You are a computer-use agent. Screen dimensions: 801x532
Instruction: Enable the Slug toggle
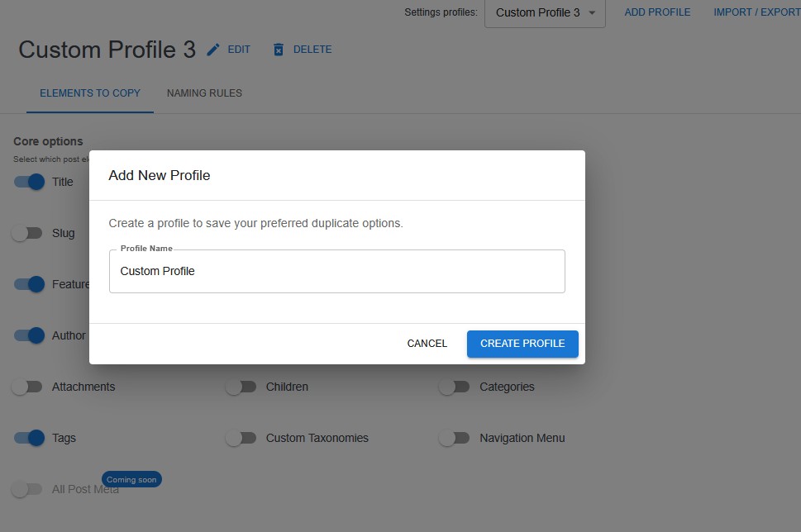(29, 233)
